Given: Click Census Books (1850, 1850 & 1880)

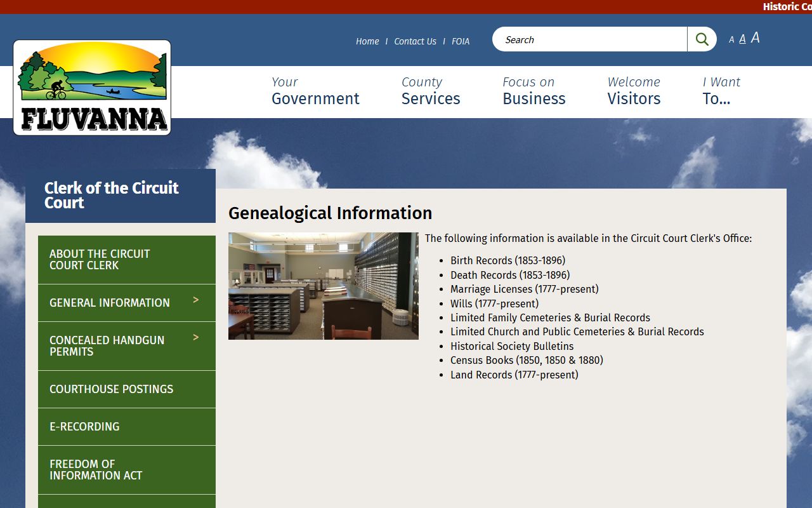Looking at the screenshot, I should pos(527,360).
